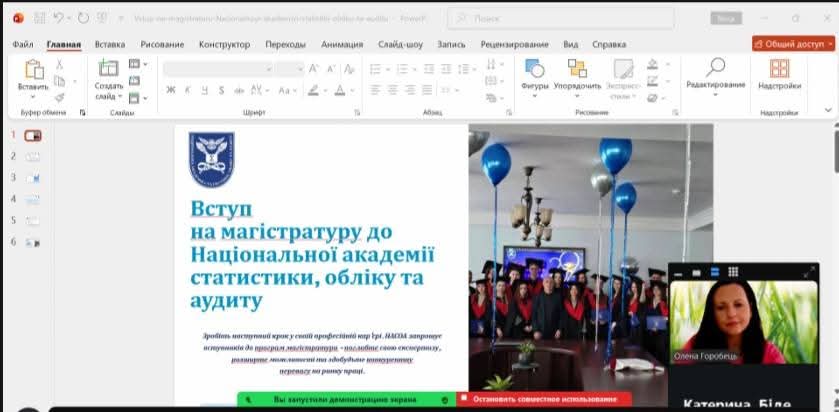Open the Файл menu
839x412 pixels.
pyautogui.click(x=23, y=44)
